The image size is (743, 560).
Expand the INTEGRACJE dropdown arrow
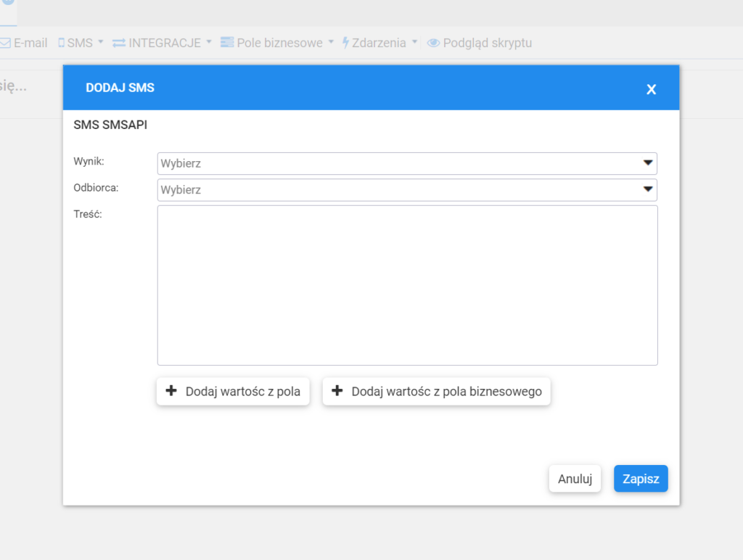tap(209, 42)
